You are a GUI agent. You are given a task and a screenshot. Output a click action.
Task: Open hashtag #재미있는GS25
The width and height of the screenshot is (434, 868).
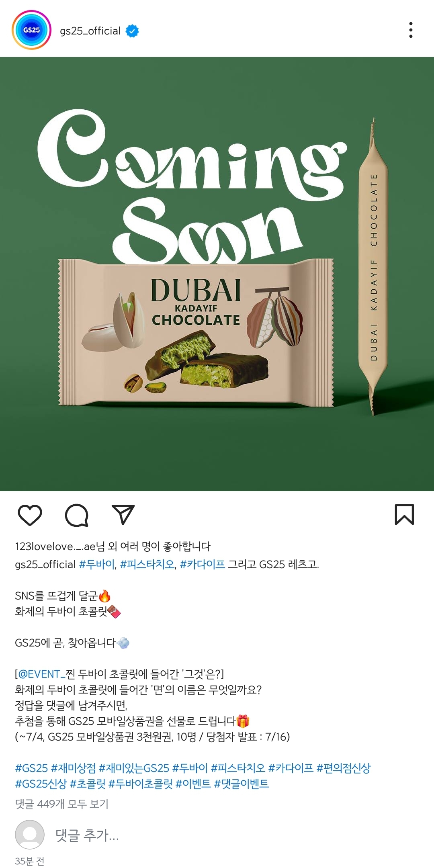pyautogui.click(x=134, y=768)
